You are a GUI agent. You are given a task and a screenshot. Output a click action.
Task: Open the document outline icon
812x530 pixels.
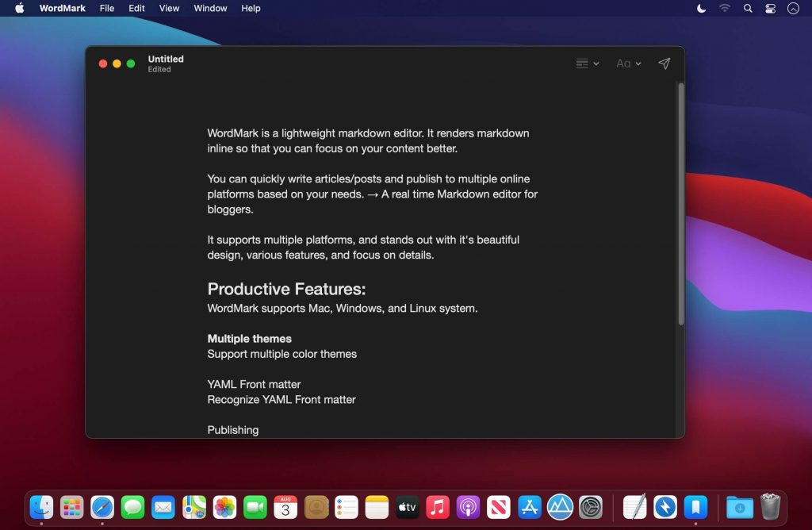(582, 63)
